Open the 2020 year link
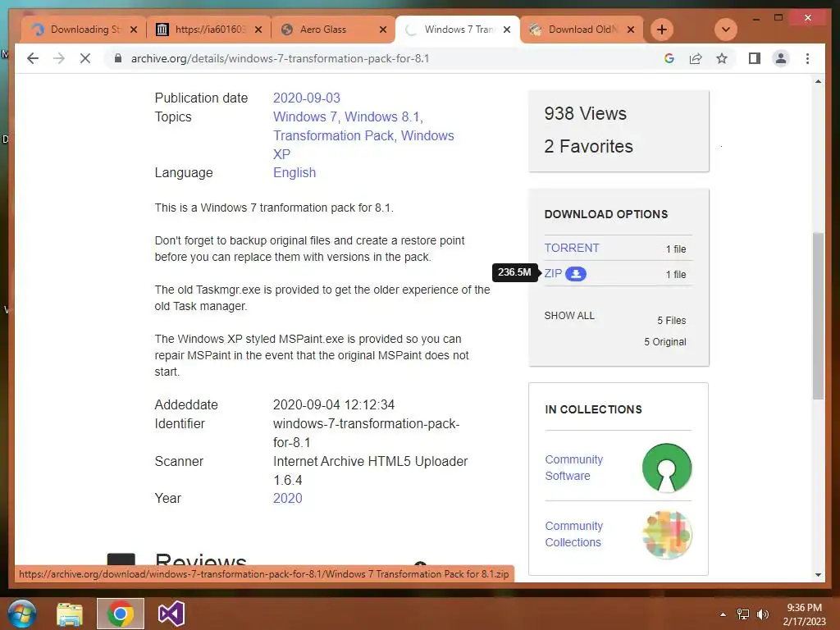Viewport: 840px width, 630px height. coord(288,498)
